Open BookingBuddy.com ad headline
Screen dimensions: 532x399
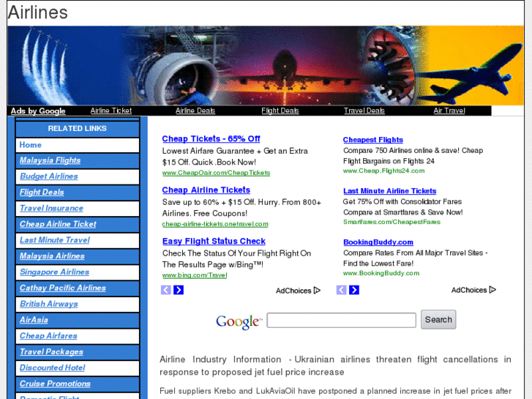click(x=378, y=242)
